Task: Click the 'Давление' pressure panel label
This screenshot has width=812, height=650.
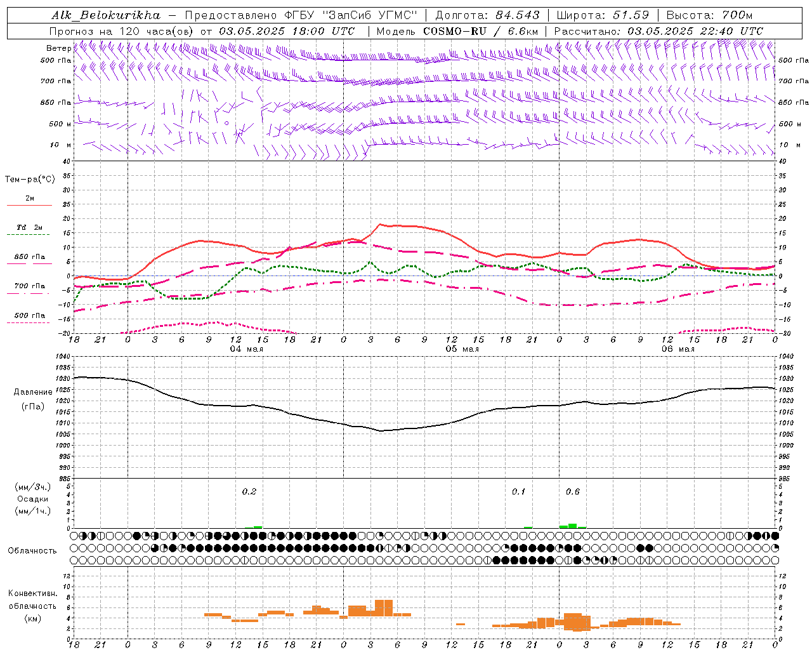Action: [x=33, y=392]
